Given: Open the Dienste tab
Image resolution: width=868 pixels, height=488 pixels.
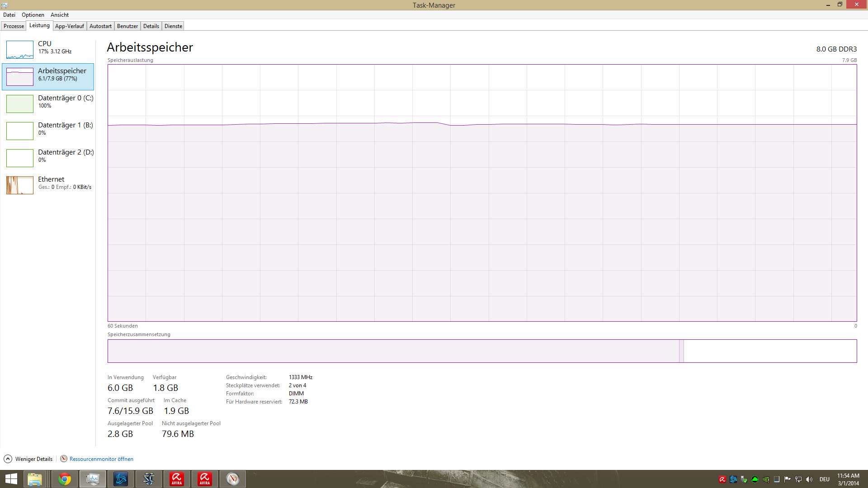Looking at the screenshot, I should click(x=173, y=26).
